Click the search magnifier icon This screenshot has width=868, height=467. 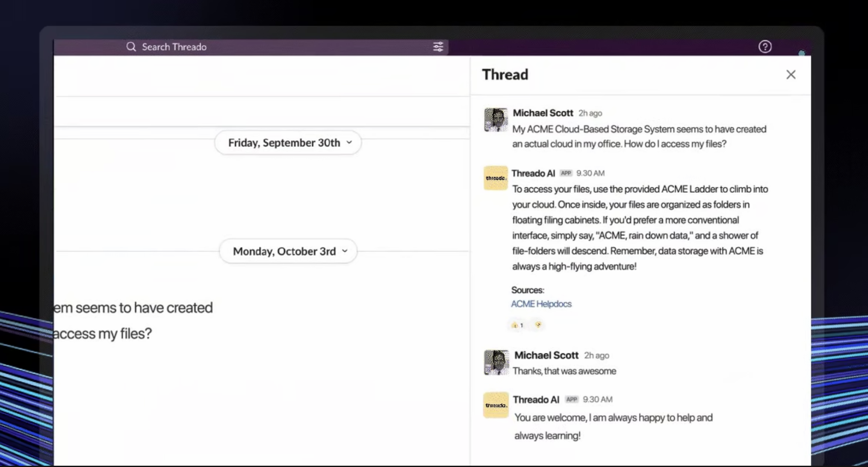tap(131, 47)
